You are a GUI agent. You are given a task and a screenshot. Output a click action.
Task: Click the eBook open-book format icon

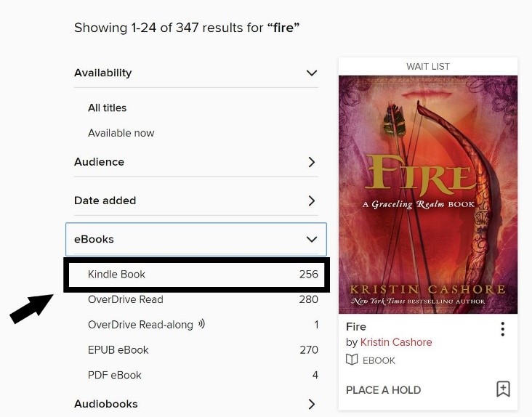(x=352, y=360)
